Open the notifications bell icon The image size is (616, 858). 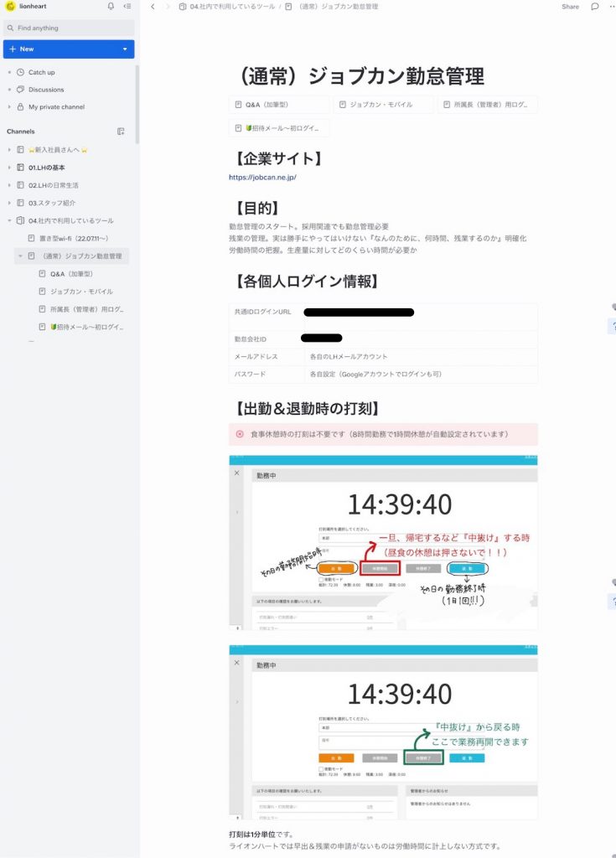(111, 6)
